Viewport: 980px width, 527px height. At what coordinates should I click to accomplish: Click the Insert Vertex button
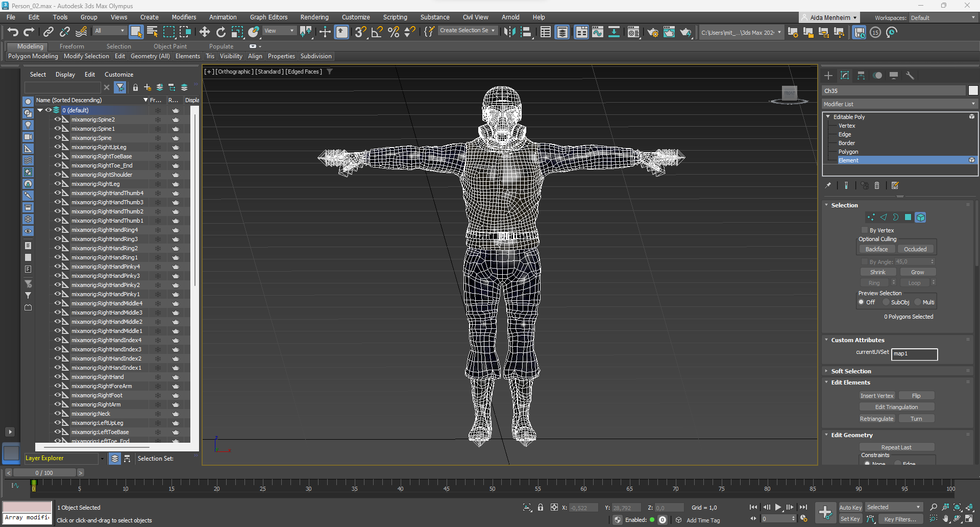point(877,396)
